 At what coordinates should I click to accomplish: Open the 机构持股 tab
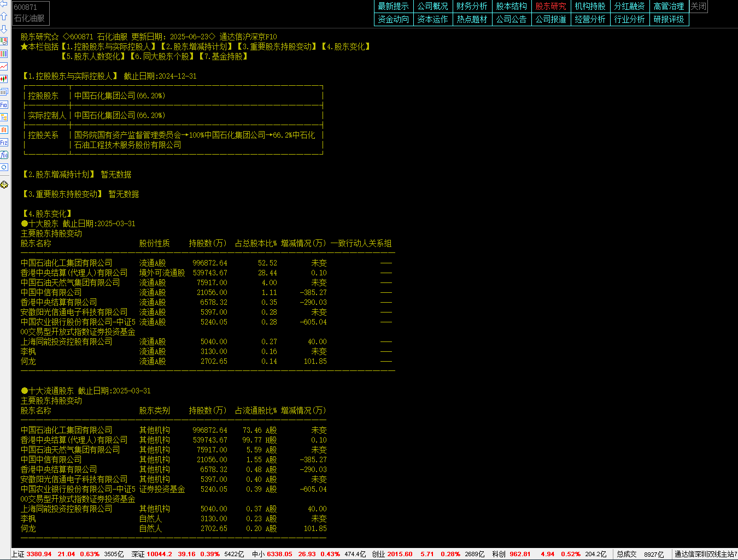coord(590,7)
